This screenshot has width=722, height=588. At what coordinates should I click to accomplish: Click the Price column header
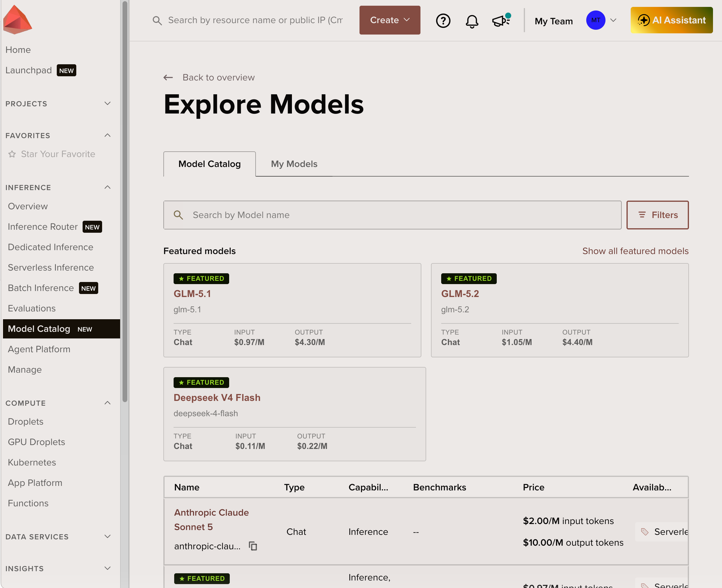pos(533,487)
